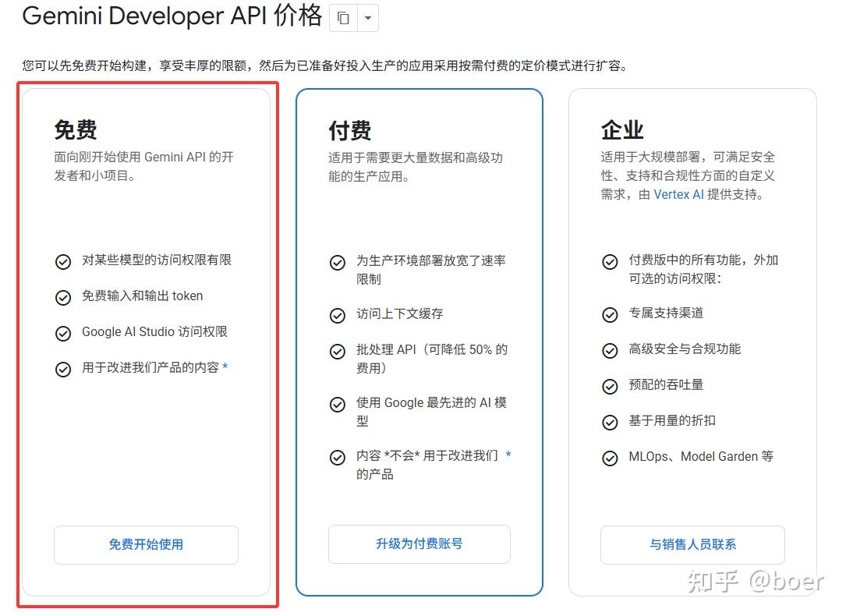The image size is (846, 616).
Task: Open the dropdown arrow next to copy icon
Action: 368,18
